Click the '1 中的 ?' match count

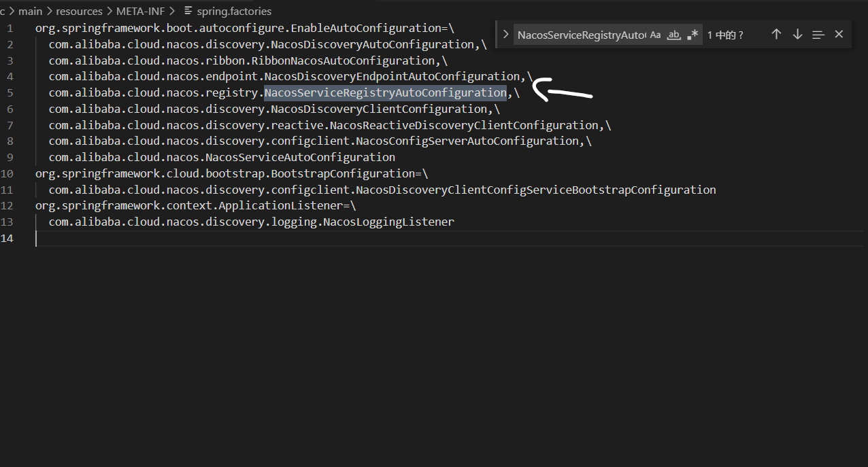725,35
